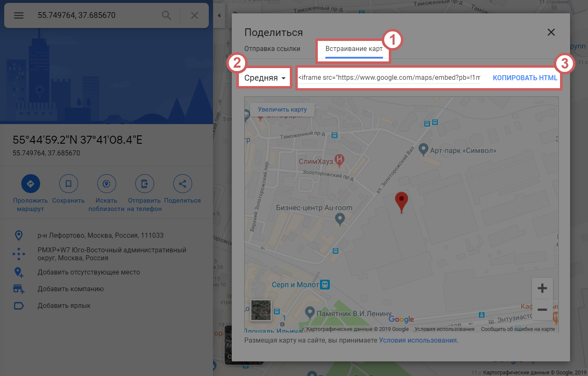Screen dimensions: 588x376
Task: Click the Directions route icon
Action: [x=30, y=183]
